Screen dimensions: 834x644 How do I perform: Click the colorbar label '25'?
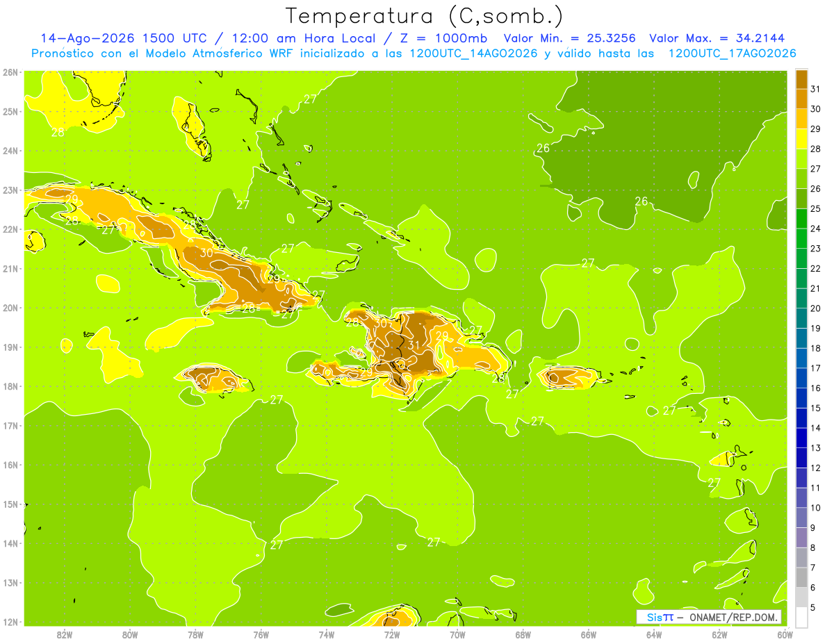click(x=816, y=208)
